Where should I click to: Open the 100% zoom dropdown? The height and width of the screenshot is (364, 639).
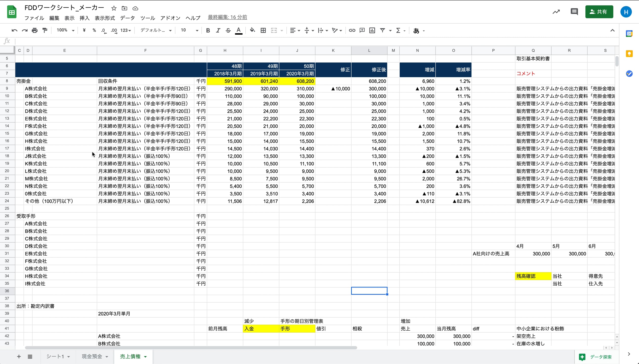click(65, 30)
